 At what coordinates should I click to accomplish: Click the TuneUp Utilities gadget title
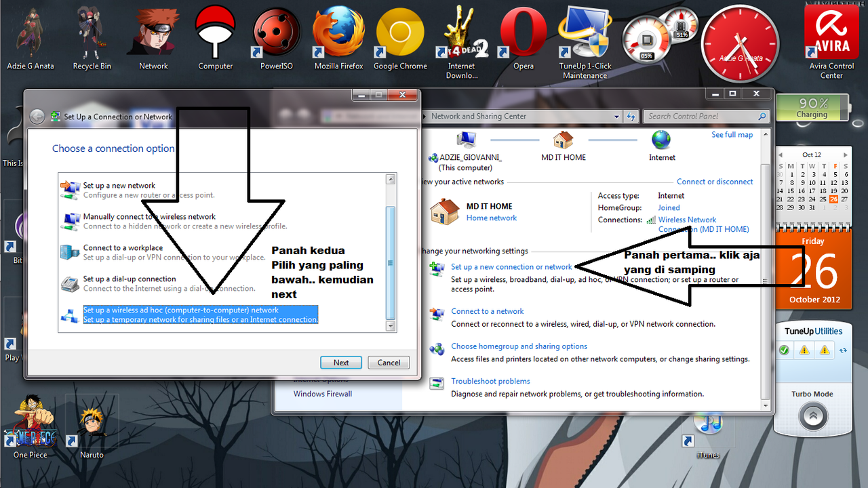814,331
